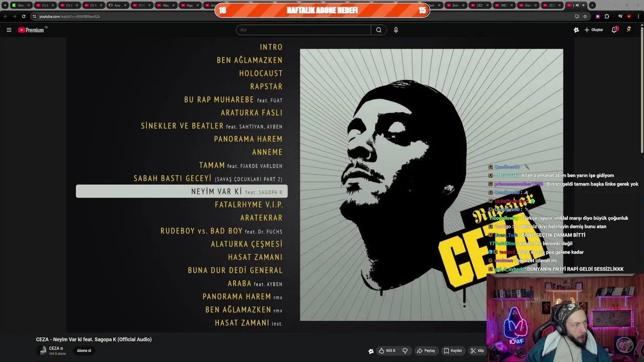Reload the page with browser refresh icon
This screenshot has width=644, height=362.
[x=23, y=16]
